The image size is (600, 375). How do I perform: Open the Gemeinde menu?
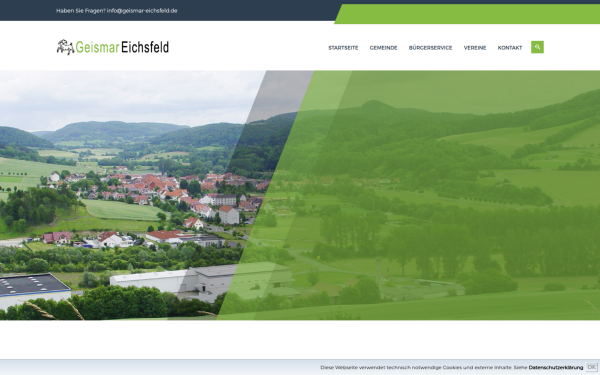click(383, 48)
